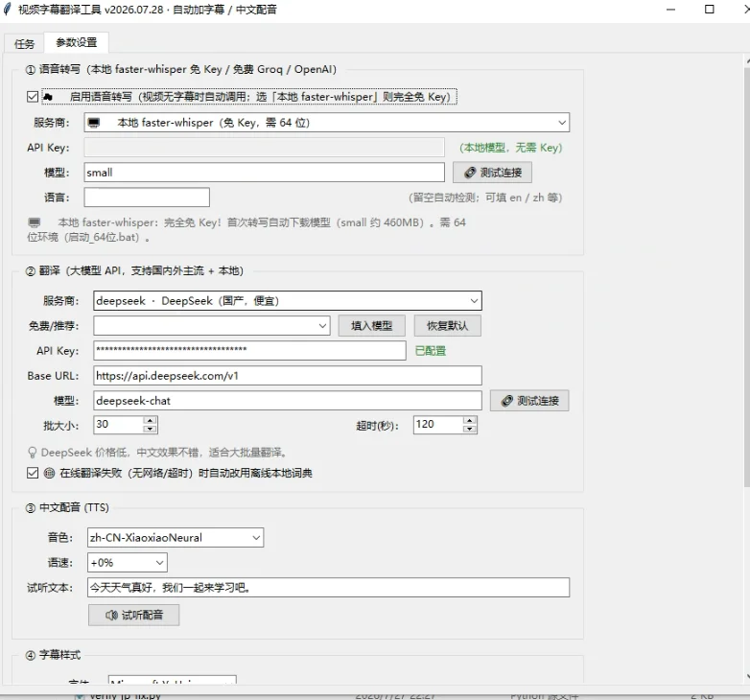This screenshot has height=700, width=750.
Task: Click the speech transcription 模型 field containing small
Action: [264, 173]
